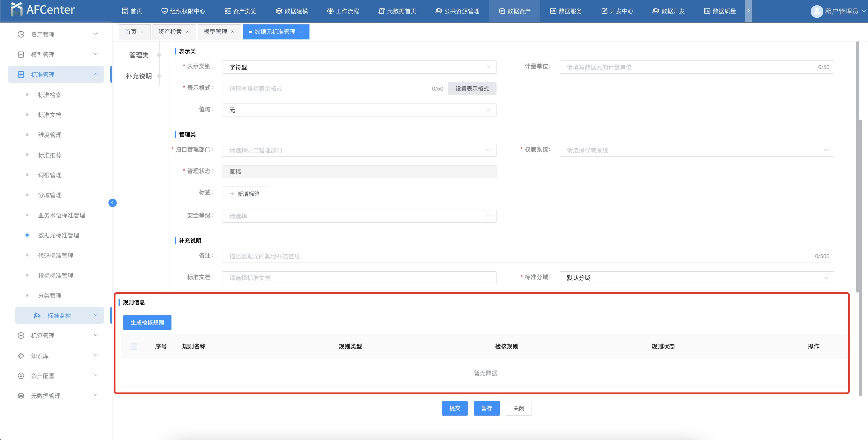This screenshot has width=868, height=440.
Task: Click the 设置表示格式 button
Action: tap(472, 89)
